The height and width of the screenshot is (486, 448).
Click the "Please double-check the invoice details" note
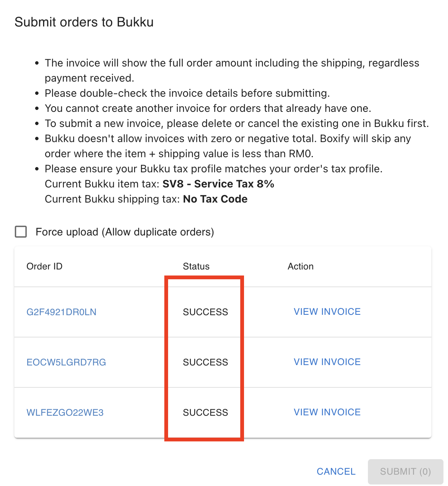tap(187, 93)
